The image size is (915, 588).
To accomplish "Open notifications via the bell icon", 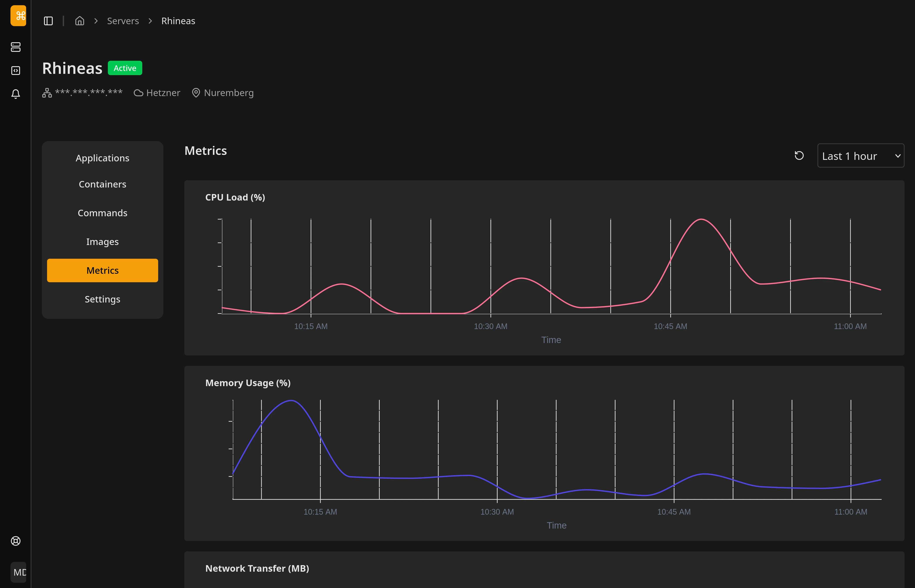I will (16, 94).
